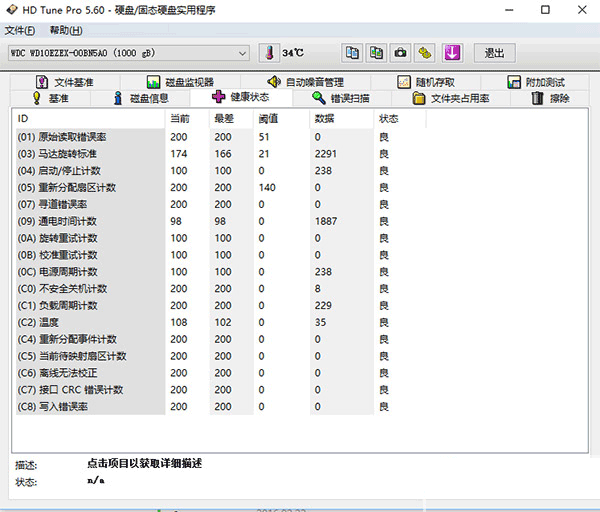Switch to the 磁盘监视器 tab

[181, 82]
